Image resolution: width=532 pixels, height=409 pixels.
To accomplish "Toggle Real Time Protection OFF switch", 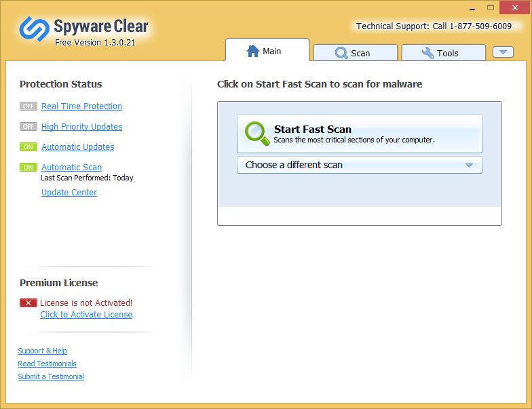I will click(x=28, y=106).
